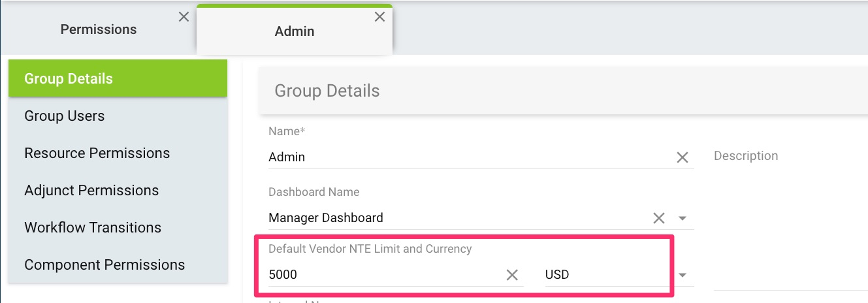
Task: Close the Admin tab
Action: (x=379, y=17)
